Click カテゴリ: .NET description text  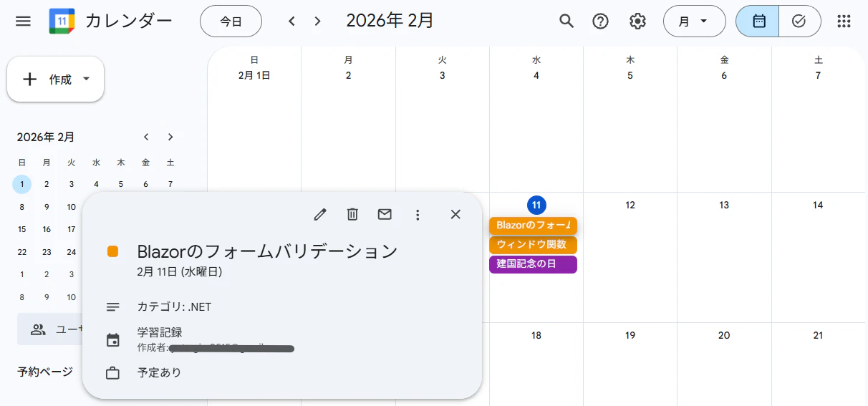coord(174,306)
